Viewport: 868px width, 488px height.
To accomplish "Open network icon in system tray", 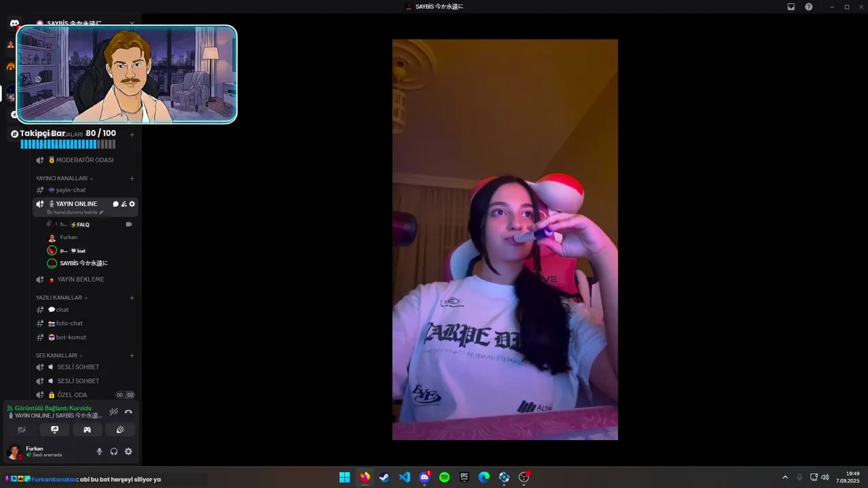I will click(814, 477).
